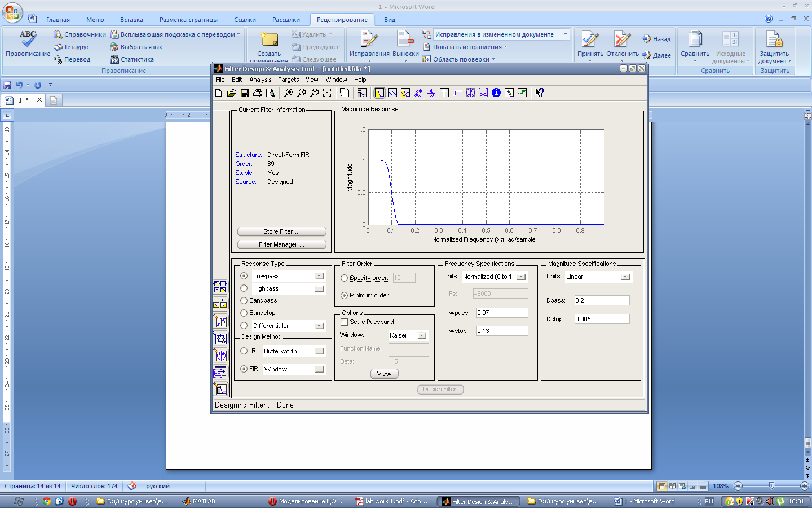Show Impulse Response icon

[x=444, y=93]
